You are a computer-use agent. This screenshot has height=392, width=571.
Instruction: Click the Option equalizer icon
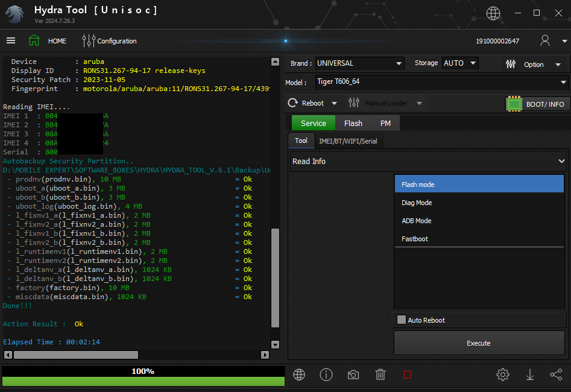(511, 65)
